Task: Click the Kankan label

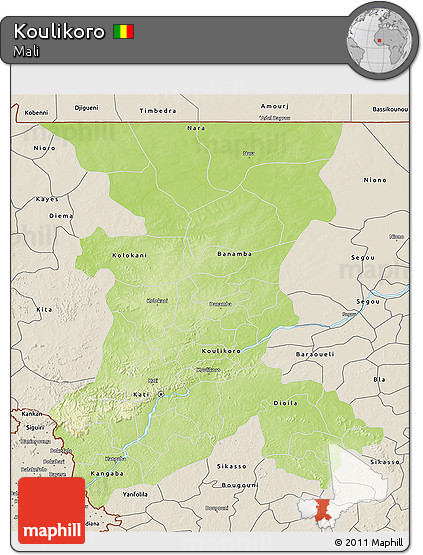Action: [x=32, y=414]
